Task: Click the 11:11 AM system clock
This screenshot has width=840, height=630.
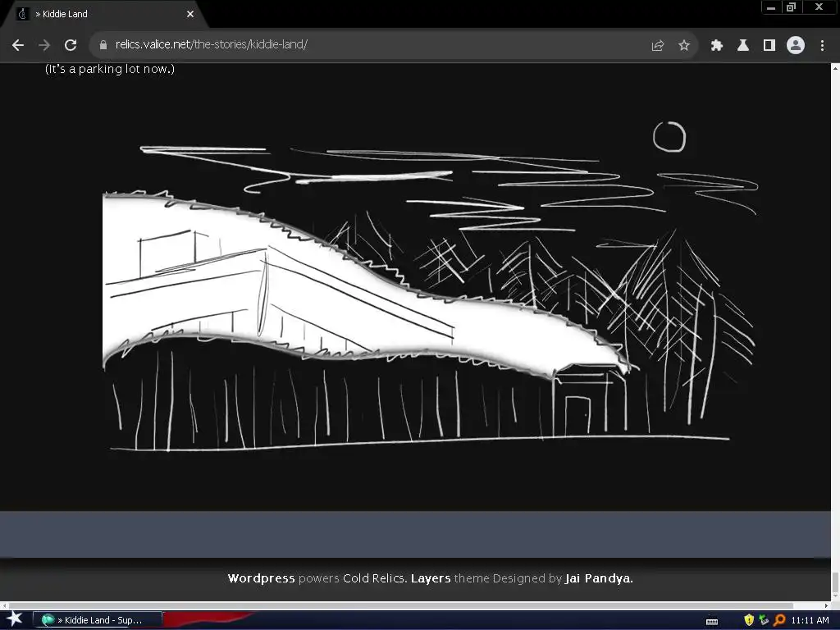Action: pyautogui.click(x=810, y=620)
